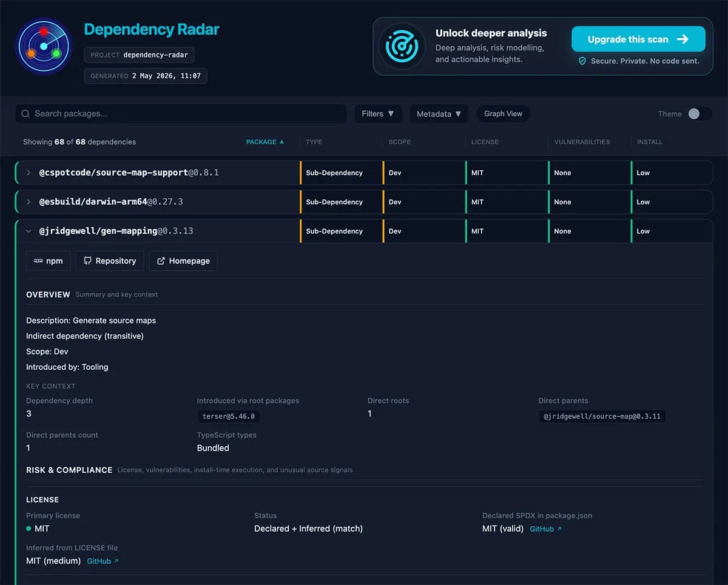
Task: Sort by the SCOPE column header
Action: coord(400,142)
